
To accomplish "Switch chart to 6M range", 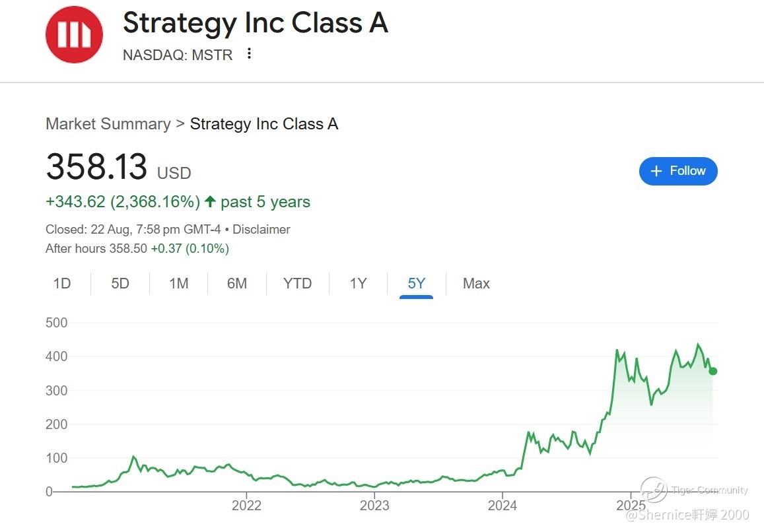I will pyautogui.click(x=236, y=284).
